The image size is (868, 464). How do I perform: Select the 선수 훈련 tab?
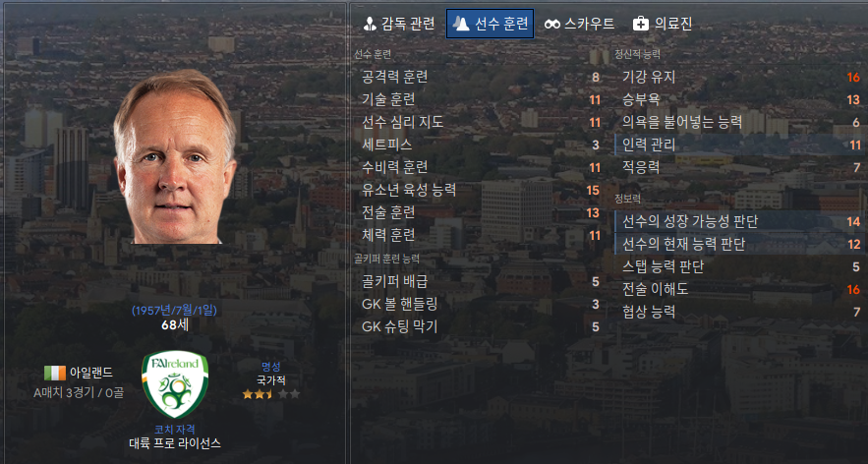(x=490, y=24)
